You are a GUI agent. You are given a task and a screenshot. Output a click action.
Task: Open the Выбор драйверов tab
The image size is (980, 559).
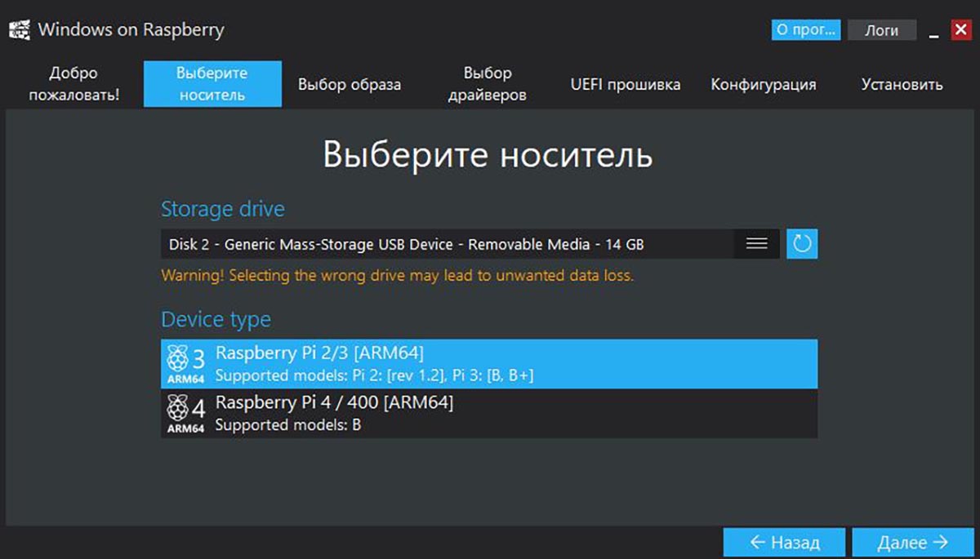pyautogui.click(x=488, y=83)
